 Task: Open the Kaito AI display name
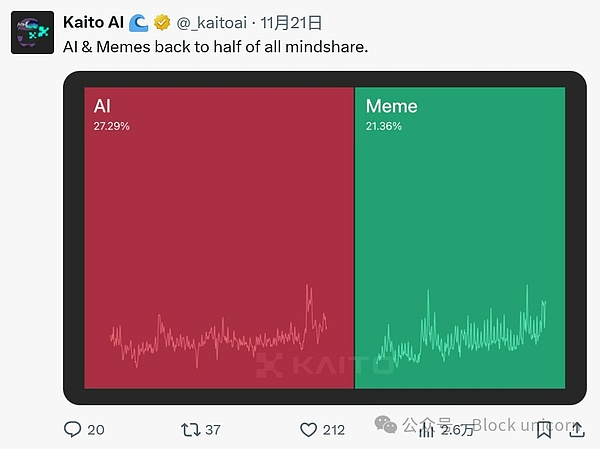pos(92,23)
